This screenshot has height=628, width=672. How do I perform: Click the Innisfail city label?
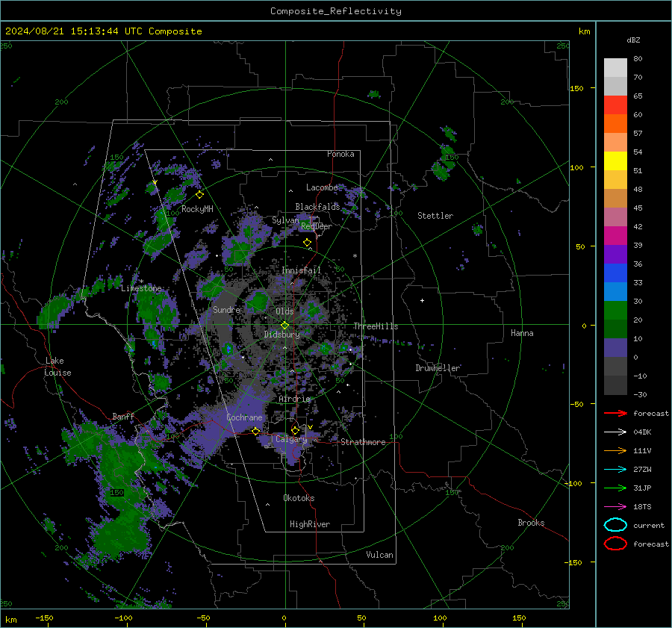[x=301, y=270]
